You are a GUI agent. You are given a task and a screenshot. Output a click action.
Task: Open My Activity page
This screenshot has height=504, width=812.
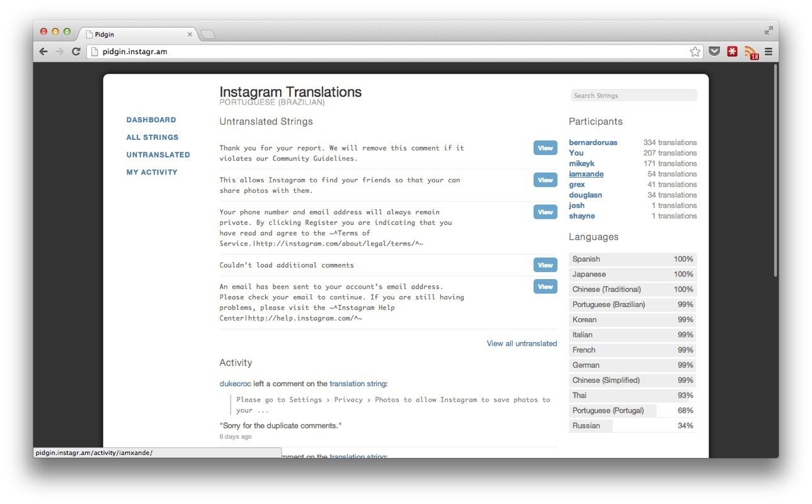point(152,173)
